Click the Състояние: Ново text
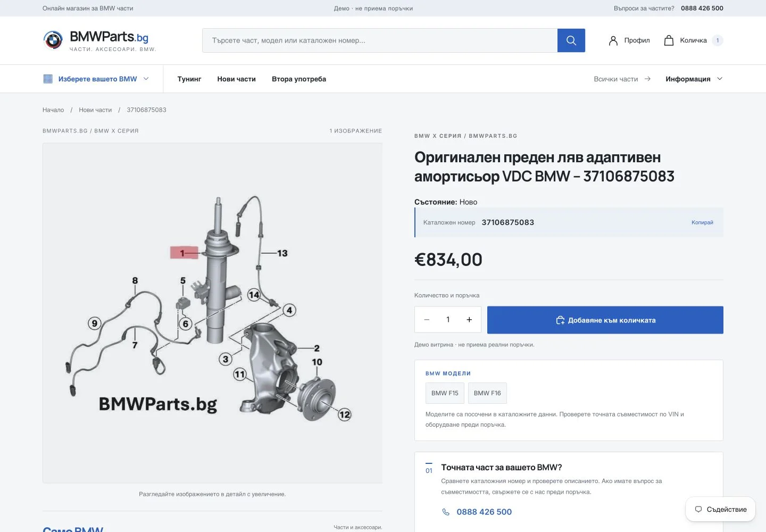766x532 pixels. (x=446, y=202)
